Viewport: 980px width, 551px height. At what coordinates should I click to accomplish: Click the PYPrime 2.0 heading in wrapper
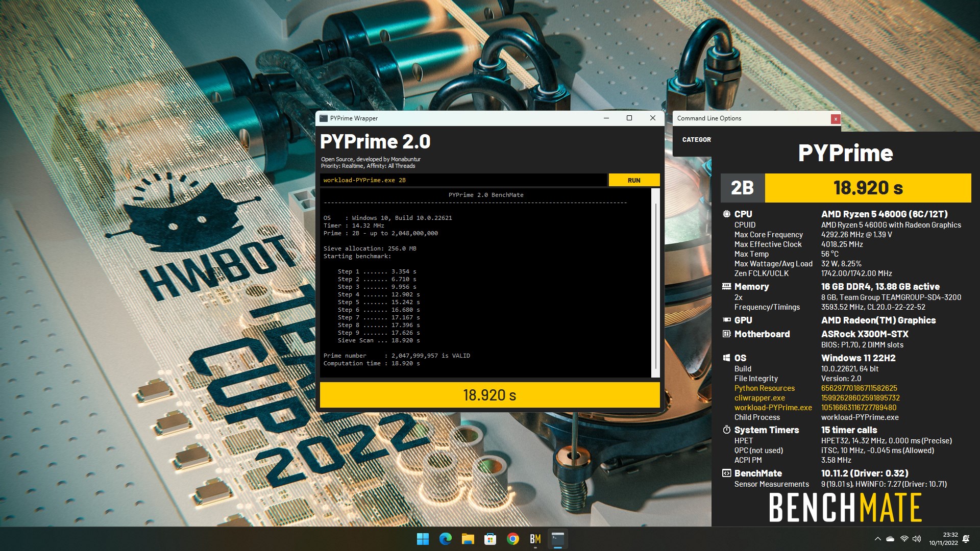(x=375, y=141)
